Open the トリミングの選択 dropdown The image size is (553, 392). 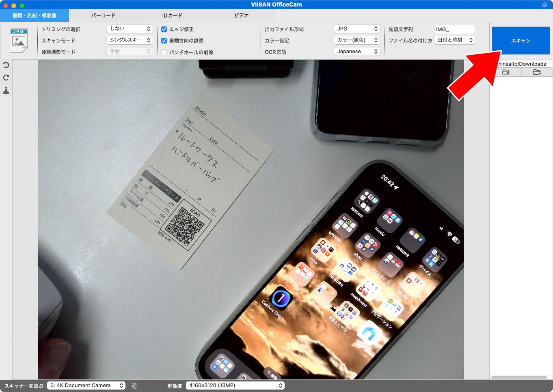tap(130, 29)
